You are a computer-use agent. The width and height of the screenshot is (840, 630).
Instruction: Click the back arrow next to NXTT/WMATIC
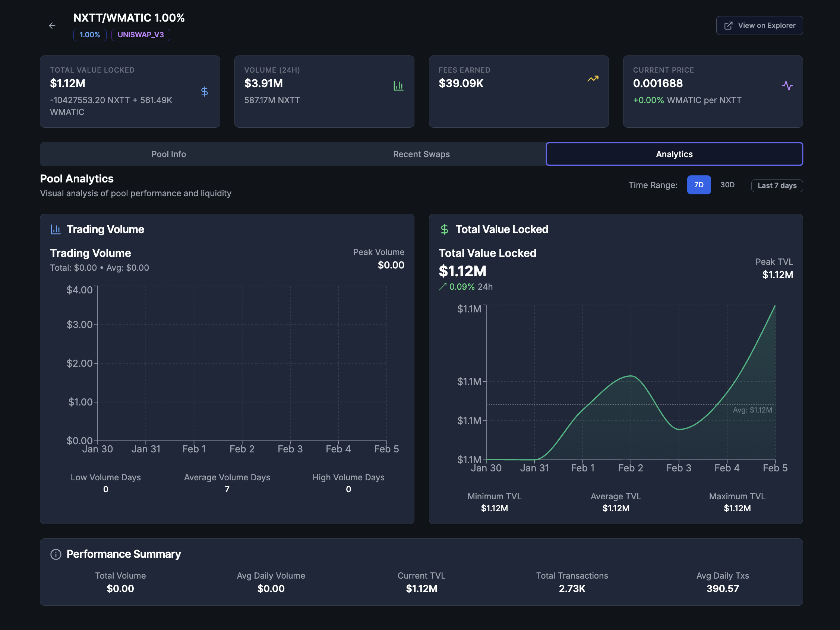click(52, 25)
